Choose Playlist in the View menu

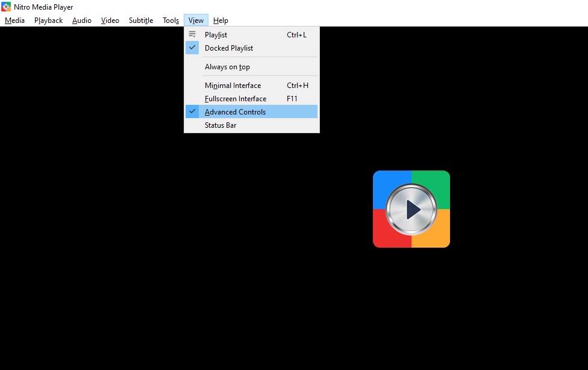pyautogui.click(x=251, y=35)
